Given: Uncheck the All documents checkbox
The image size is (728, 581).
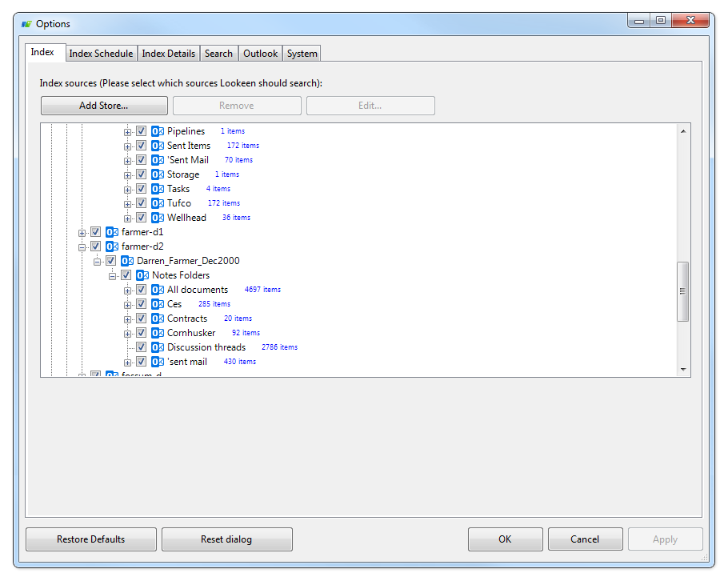Looking at the screenshot, I should click(x=142, y=290).
